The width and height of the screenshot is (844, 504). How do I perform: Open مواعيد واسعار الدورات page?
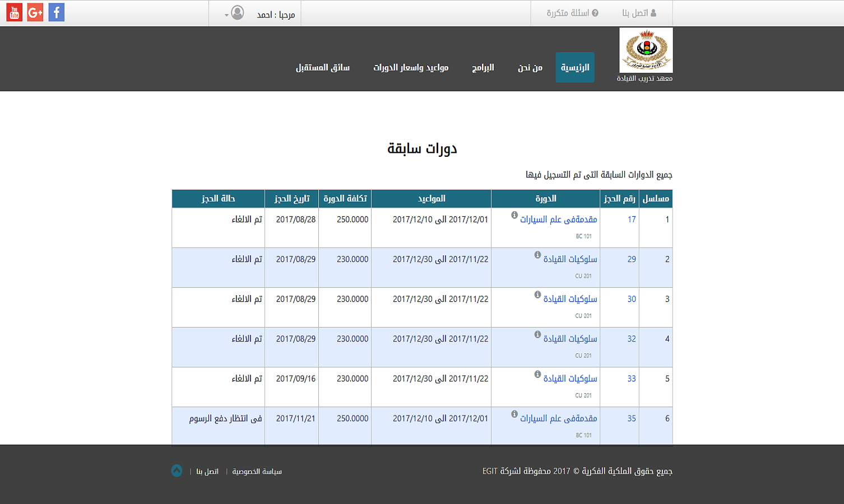click(x=411, y=67)
